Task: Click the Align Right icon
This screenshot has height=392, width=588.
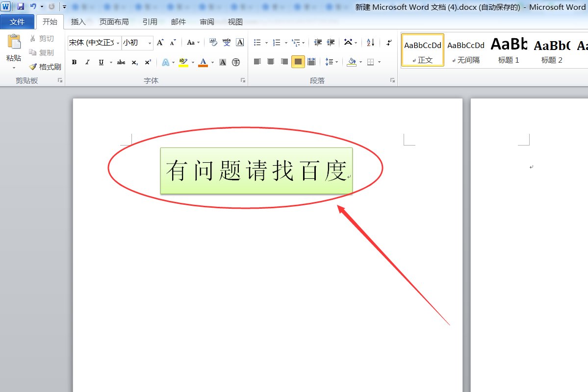Action: point(284,61)
